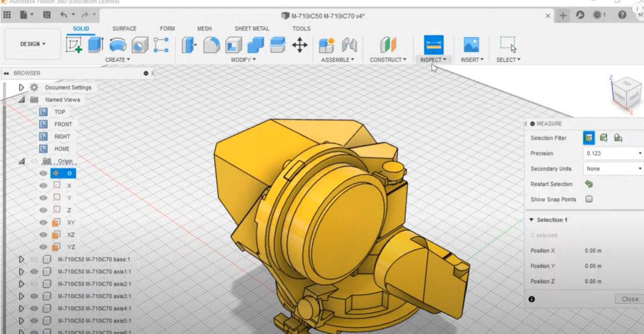
Task: Add a new design tab with plus
Action: 563,16
